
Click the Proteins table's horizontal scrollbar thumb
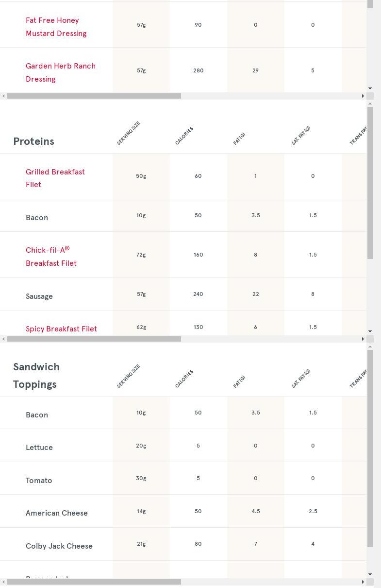click(94, 339)
